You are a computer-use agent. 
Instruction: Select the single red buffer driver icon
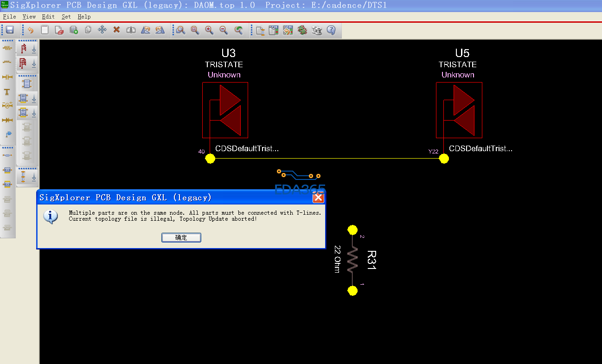tap(24, 49)
